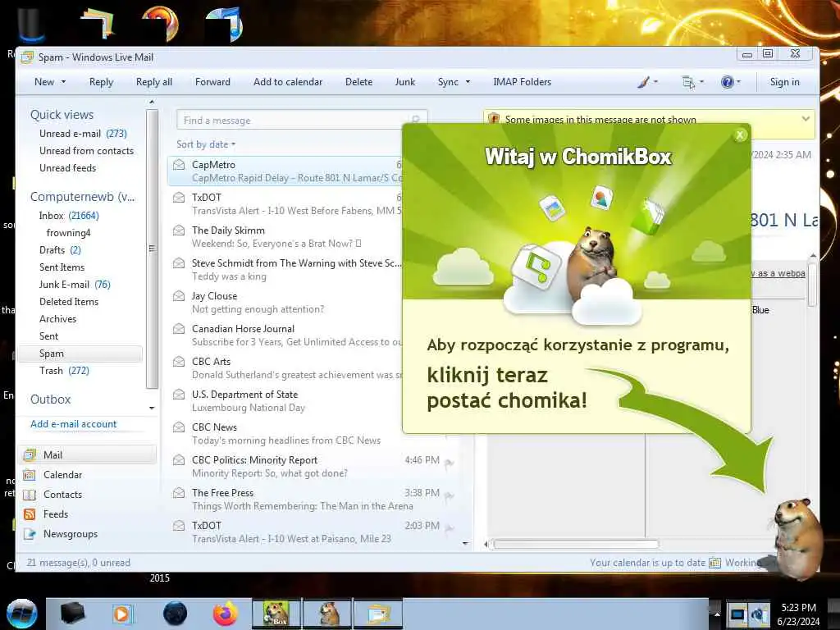Click Add e-mail account link
Image resolution: width=840 pixels, height=630 pixels.
point(73,424)
